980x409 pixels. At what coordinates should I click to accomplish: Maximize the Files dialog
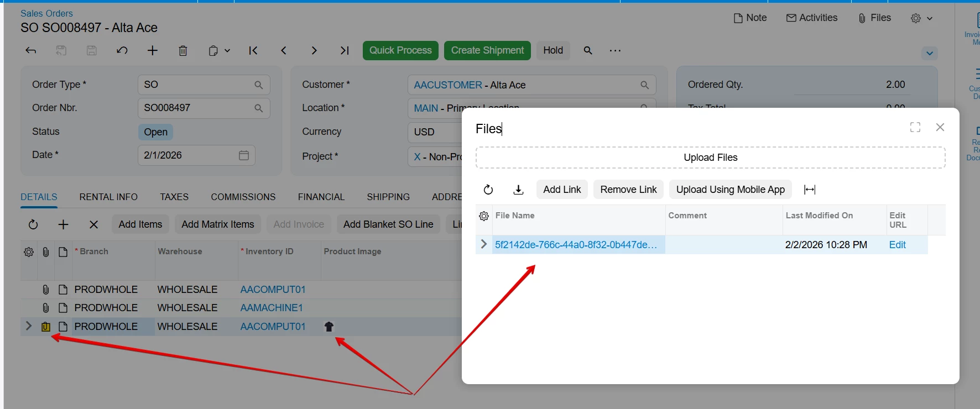click(x=915, y=127)
